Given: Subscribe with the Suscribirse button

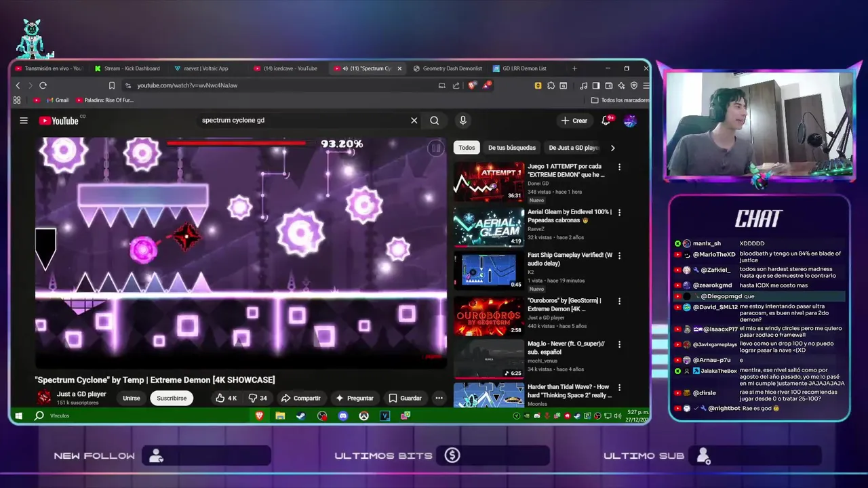Looking at the screenshot, I should (172, 398).
